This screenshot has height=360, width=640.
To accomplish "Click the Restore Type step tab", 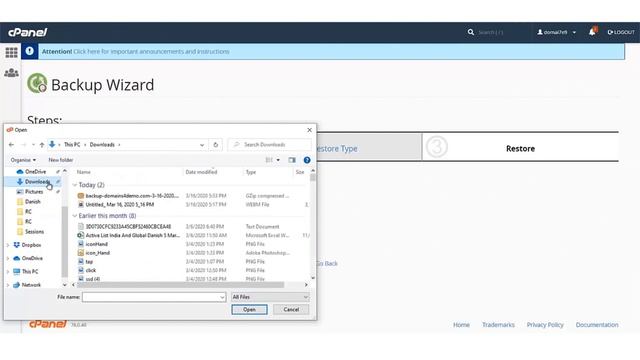I will (x=369, y=147).
